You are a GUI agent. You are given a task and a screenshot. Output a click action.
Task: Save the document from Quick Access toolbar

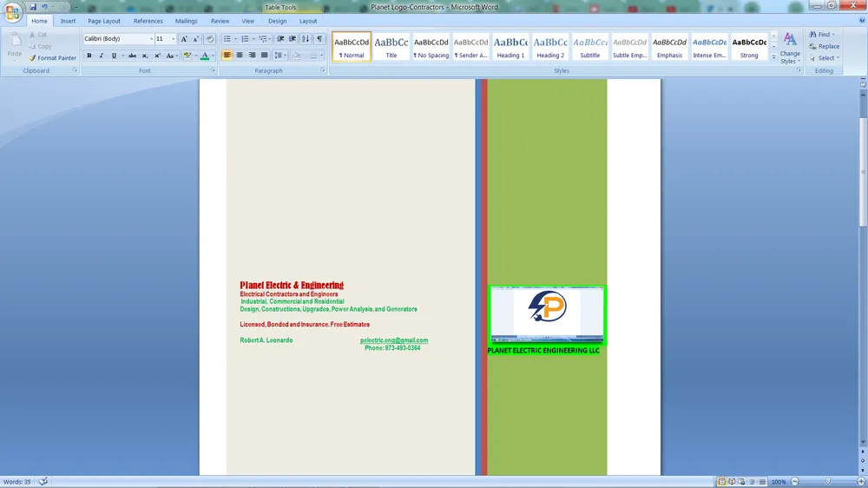[x=33, y=7]
